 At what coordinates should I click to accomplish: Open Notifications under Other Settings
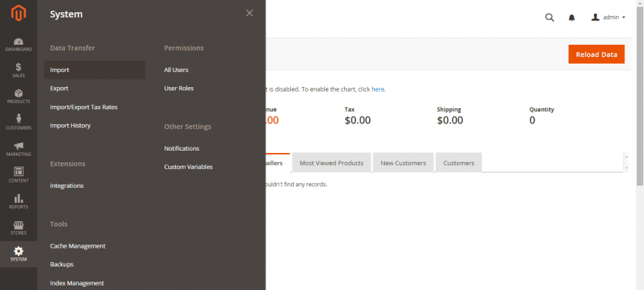coord(182,148)
